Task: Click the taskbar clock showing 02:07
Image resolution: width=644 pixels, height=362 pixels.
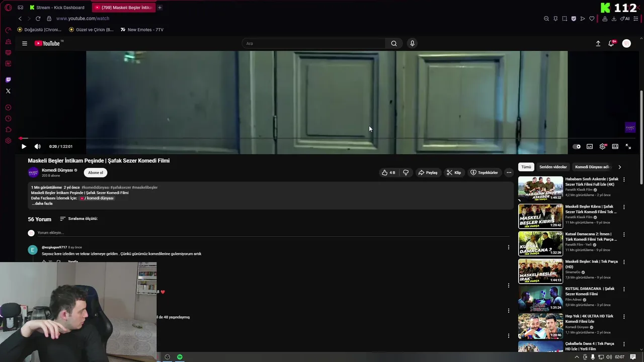Action: (x=620, y=357)
